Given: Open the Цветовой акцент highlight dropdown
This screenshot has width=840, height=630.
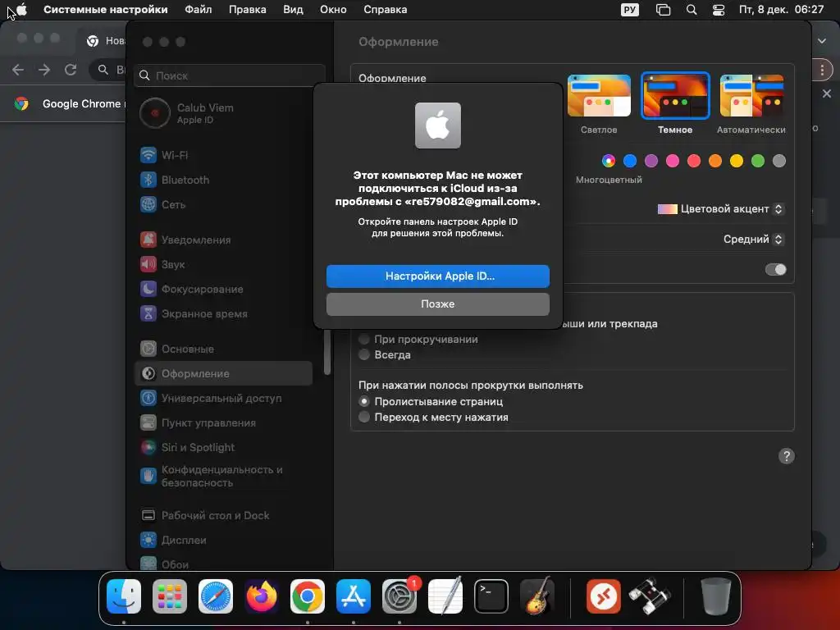Looking at the screenshot, I should click(x=720, y=209).
